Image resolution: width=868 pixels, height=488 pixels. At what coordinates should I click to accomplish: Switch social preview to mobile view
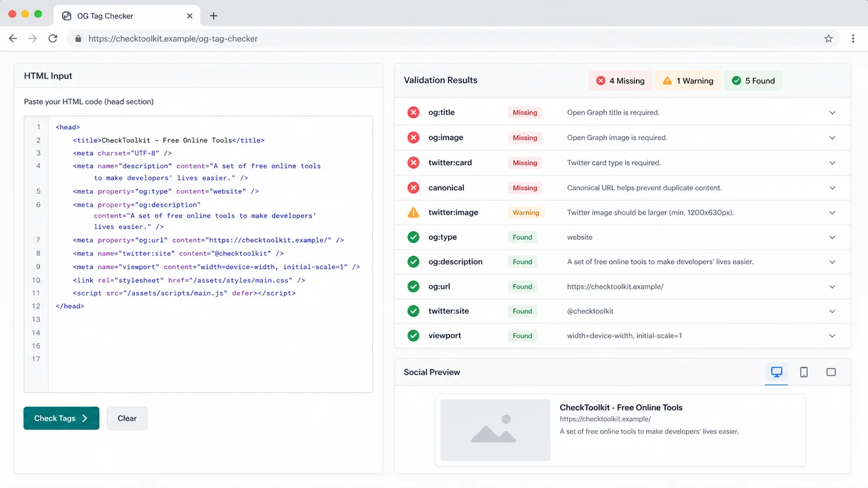coord(804,372)
